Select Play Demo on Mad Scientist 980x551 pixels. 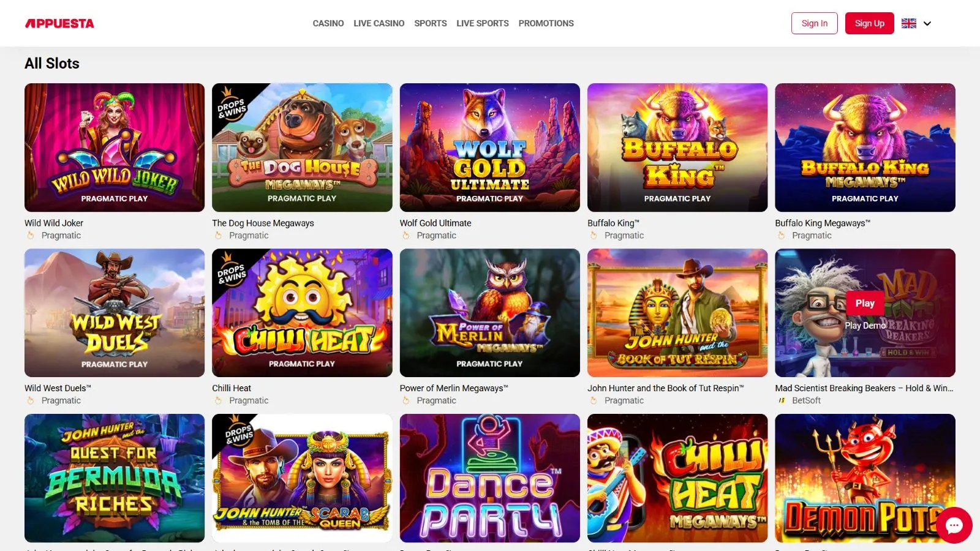click(x=865, y=326)
